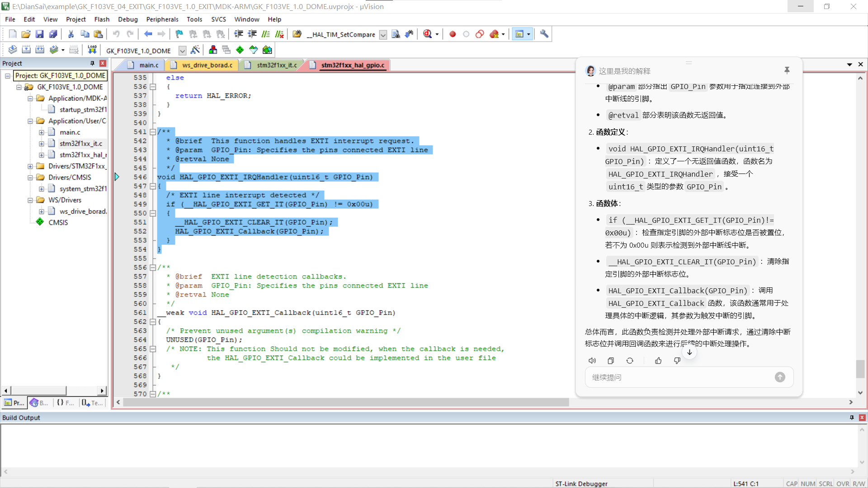Viewport: 868px width, 488px height.
Task: Switch to the main.c tab
Action: [148, 65]
